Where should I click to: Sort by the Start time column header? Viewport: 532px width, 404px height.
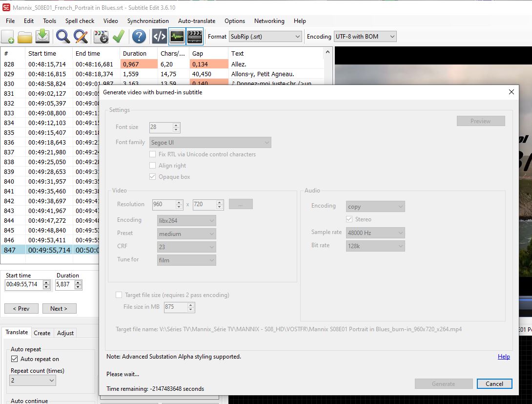[x=48, y=53]
